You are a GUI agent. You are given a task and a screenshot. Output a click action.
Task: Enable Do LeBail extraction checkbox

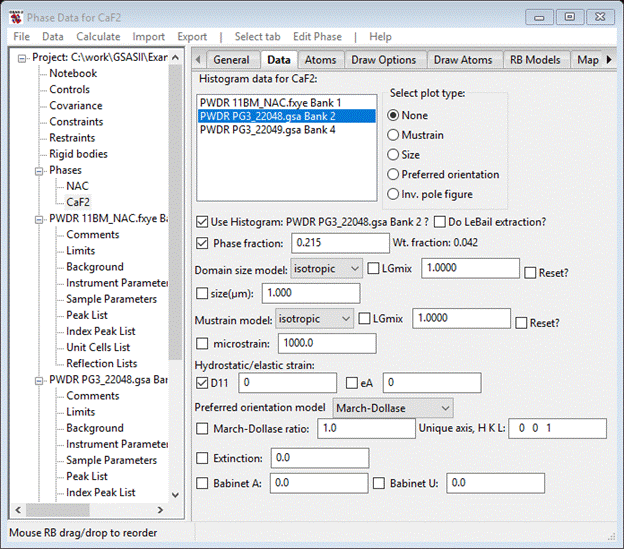point(440,221)
